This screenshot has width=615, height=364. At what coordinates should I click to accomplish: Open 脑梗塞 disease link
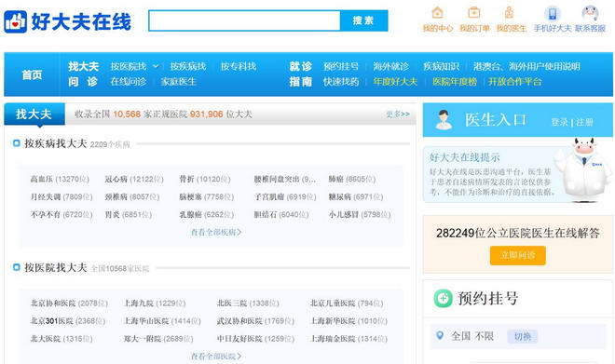[x=191, y=196]
